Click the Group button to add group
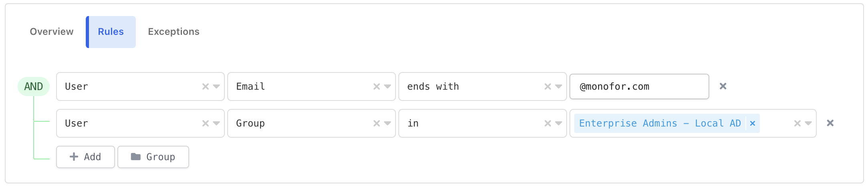 (x=153, y=157)
